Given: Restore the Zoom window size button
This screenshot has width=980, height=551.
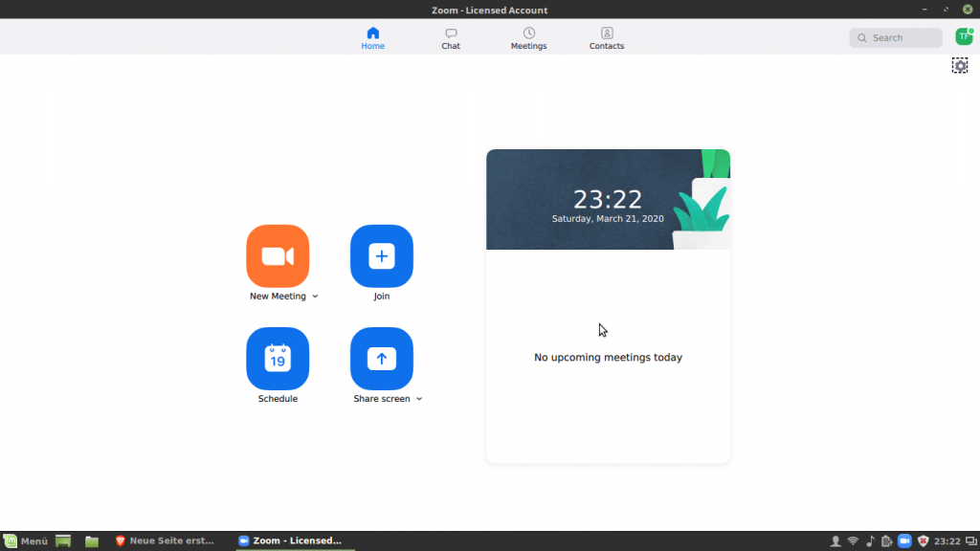Looking at the screenshot, I should point(947,10).
